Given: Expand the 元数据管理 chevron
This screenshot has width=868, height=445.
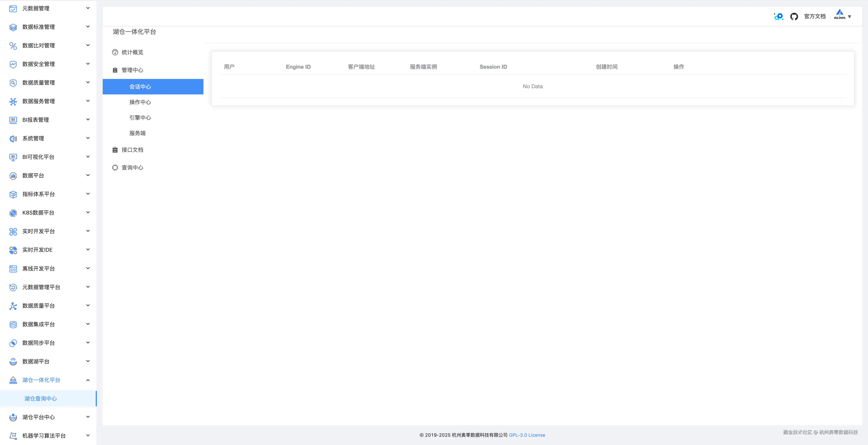Looking at the screenshot, I should tap(88, 8).
